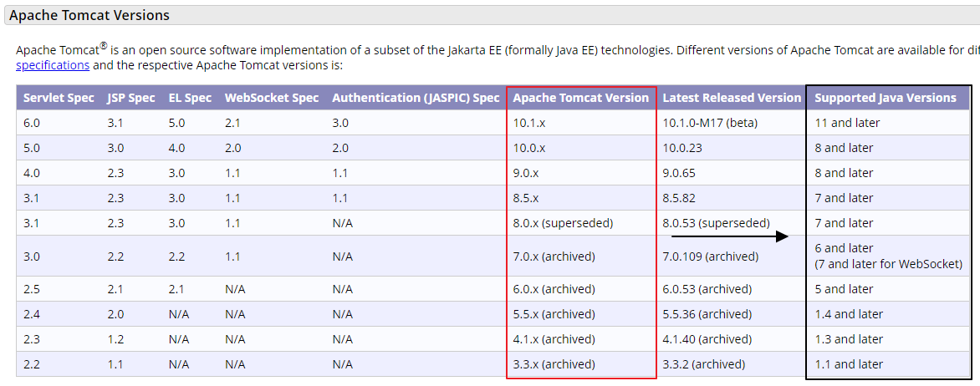The image size is (980, 386).
Task: Select Servlet Spec 4.0 in the 9.0.x row
Action: pos(31,173)
